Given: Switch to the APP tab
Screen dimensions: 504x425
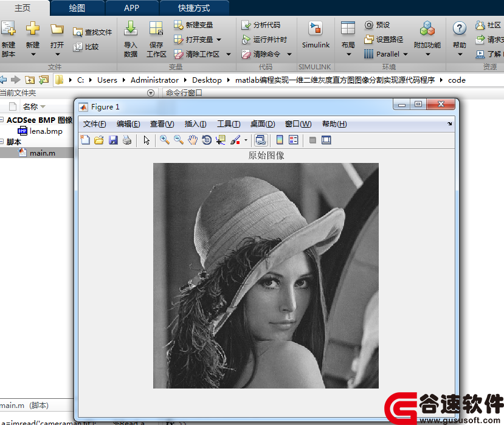Looking at the screenshot, I should [x=132, y=8].
